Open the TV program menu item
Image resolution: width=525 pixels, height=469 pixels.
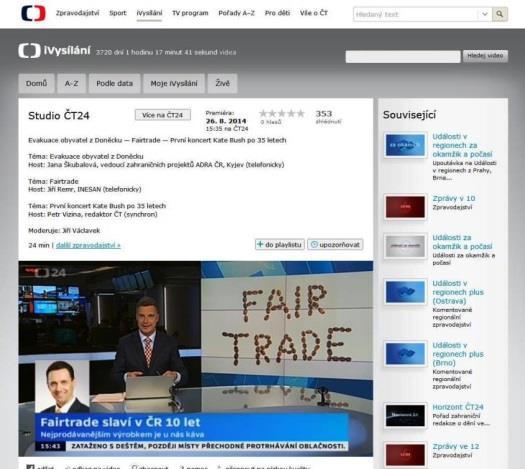click(190, 13)
